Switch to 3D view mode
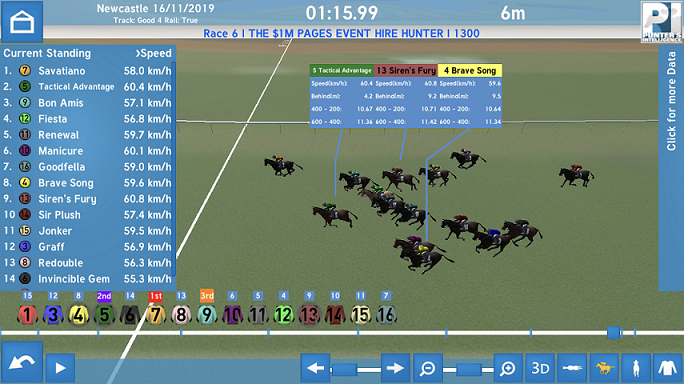 540,368
